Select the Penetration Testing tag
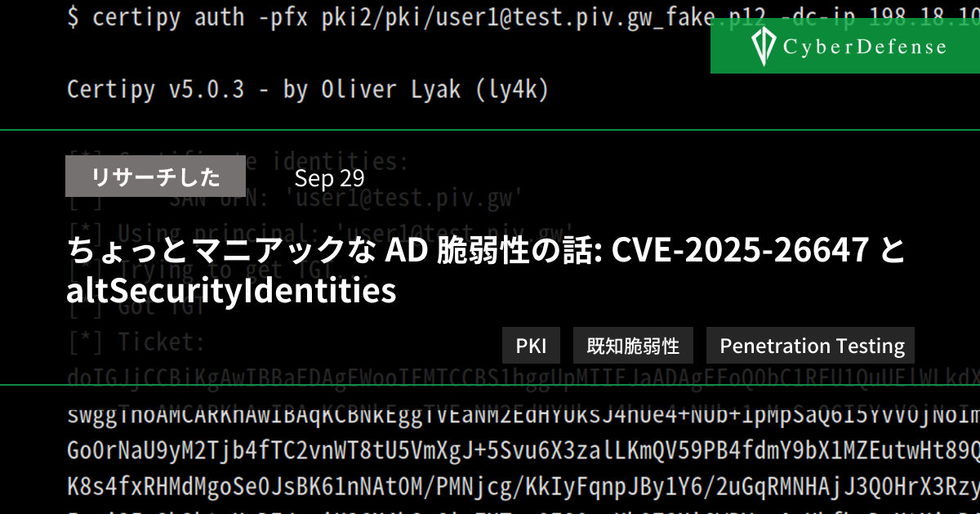This screenshot has height=514, width=980. tap(811, 346)
